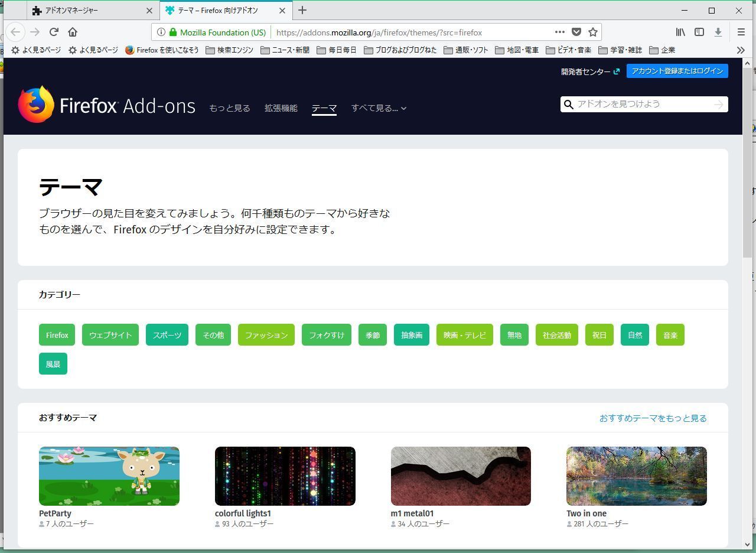This screenshot has height=553, width=756.
Task: Select the 季節 category
Action: (373, 335)
